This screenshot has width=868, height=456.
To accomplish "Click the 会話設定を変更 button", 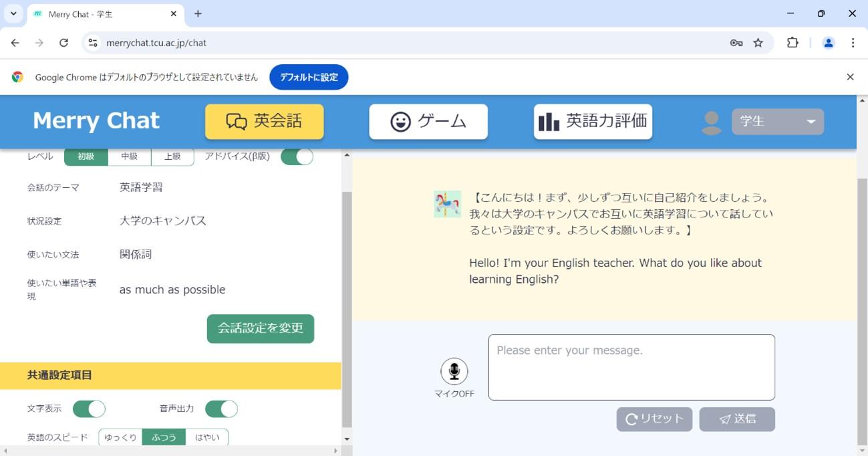I will pyautogui.click(x=261, y=328).
